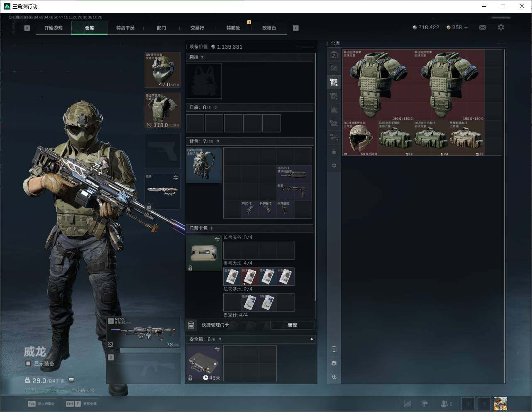Open 交易行 tab
Image resolution: width=532 pixels, height=412 pixels.
(x=197, y=28)
